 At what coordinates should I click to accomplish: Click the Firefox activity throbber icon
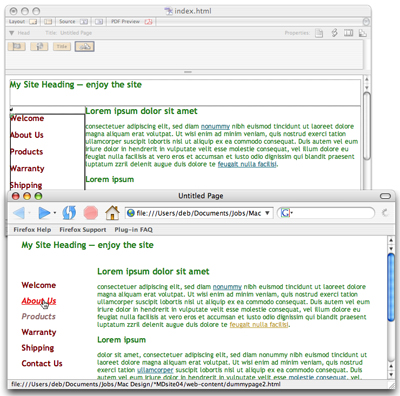tap(385, 213)
